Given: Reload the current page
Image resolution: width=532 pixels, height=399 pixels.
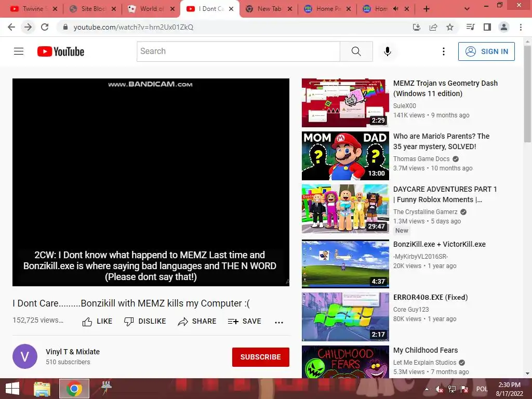Looking at the screenshot, I should click(x=45, y=27).
